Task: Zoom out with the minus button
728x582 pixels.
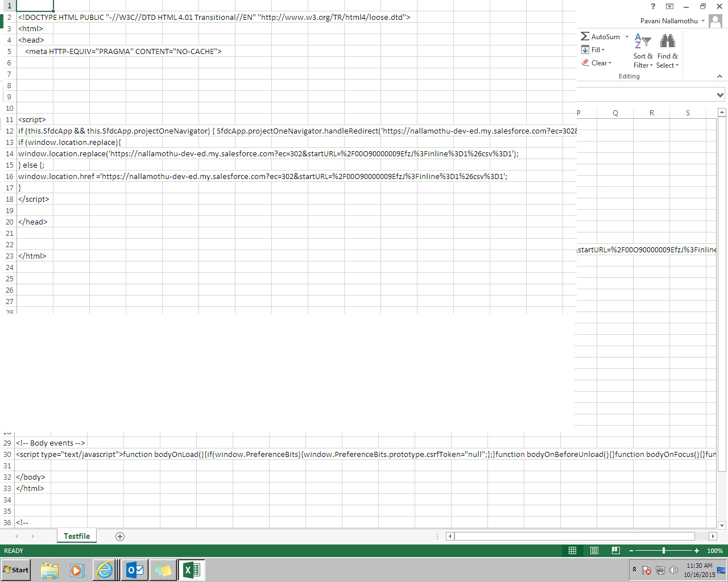Action: [631, 551]
